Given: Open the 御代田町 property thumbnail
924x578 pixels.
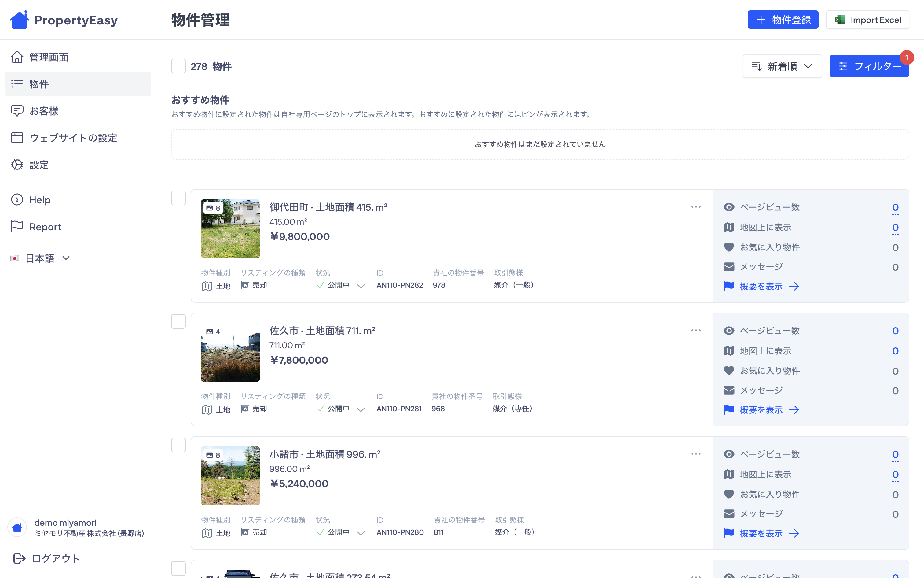Looking at the screenshot, I should coord(230,229).
